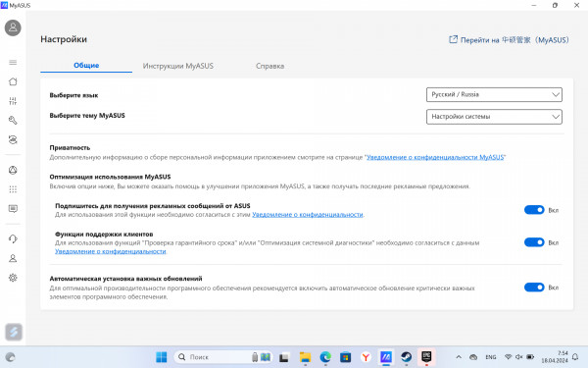Open Steam from the taskbar
The width and height of the screenshot is (588, 368).
(406, 357)
